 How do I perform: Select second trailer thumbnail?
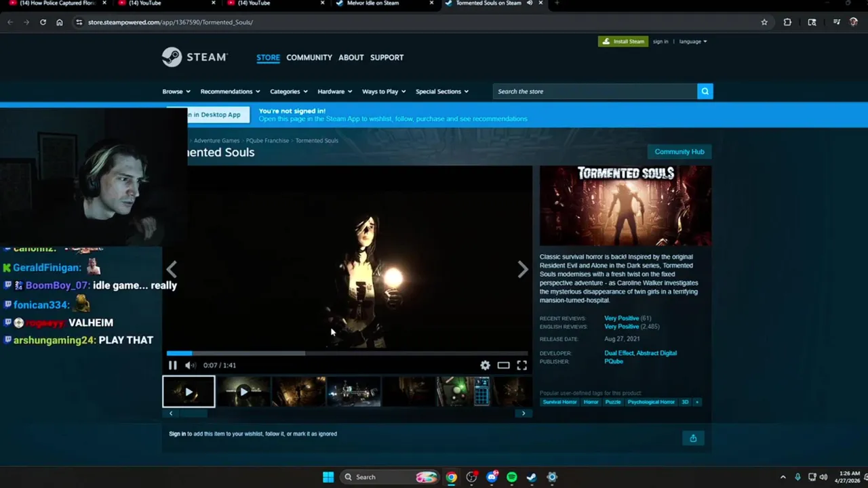click(x=244, y=392)
